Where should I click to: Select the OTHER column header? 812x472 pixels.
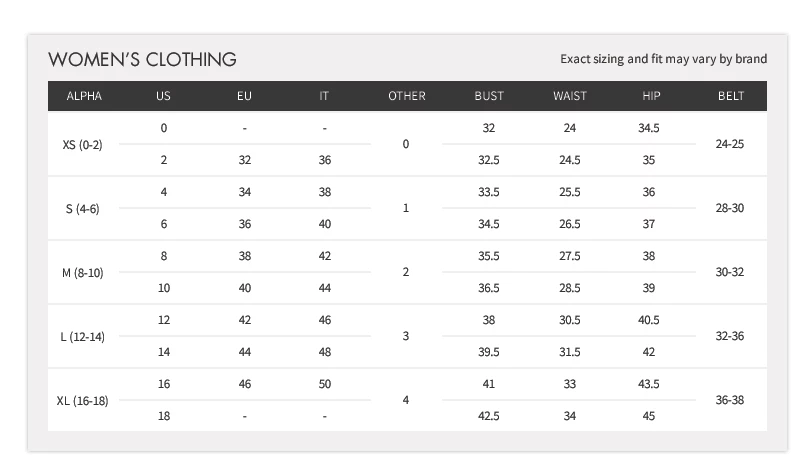[406, 96]
